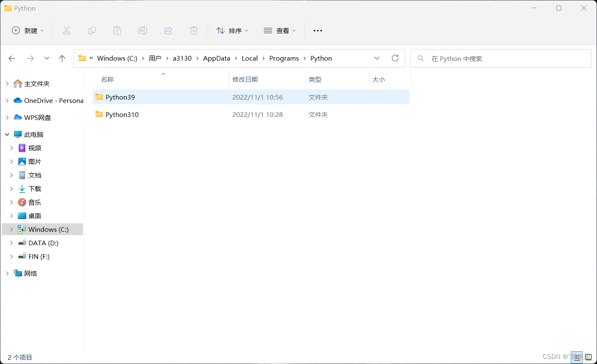
Task: Click the Forward navigation arrow
Action: [30, 58]
